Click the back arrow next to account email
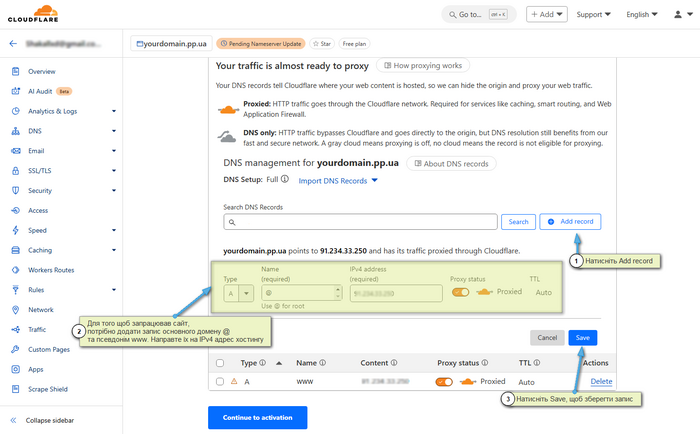 click(x=13, y=43)
